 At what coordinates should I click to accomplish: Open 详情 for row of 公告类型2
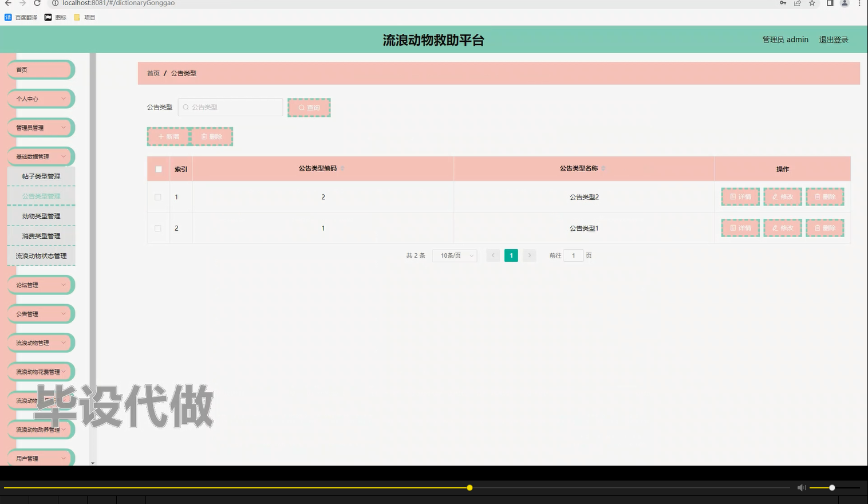pos(740,196)
